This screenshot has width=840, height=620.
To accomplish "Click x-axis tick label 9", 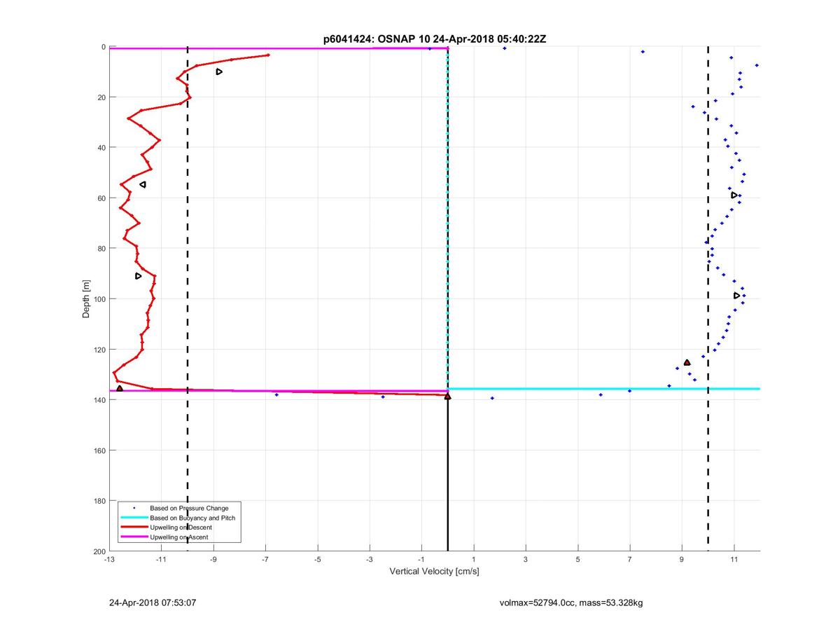I will coord(682,560).
